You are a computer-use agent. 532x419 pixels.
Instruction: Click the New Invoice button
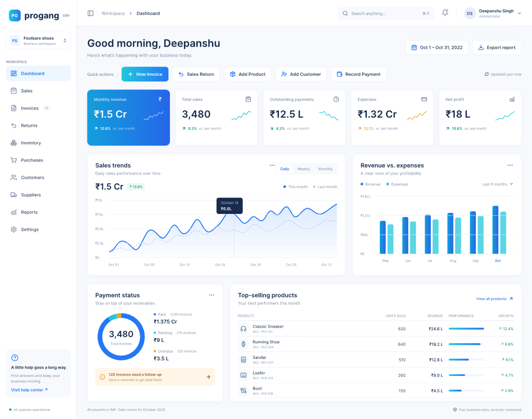pos(145,74)
